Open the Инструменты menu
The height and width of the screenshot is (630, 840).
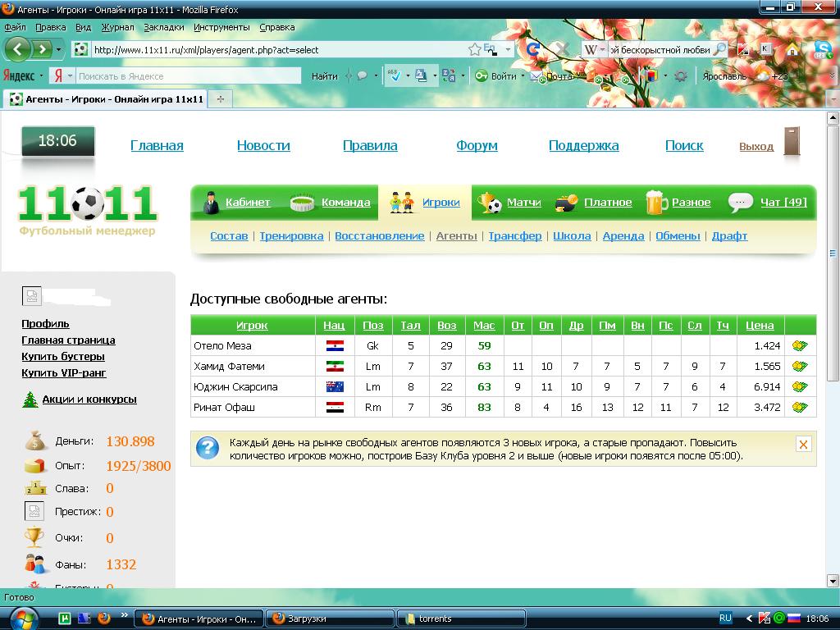click(x=221, y=27)
